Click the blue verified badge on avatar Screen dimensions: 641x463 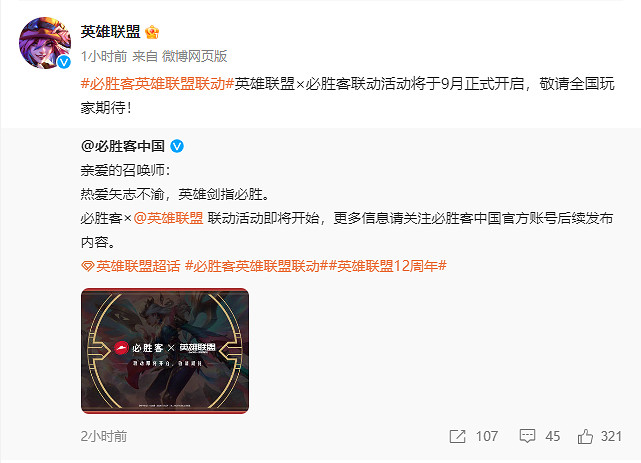click(64, 62)
